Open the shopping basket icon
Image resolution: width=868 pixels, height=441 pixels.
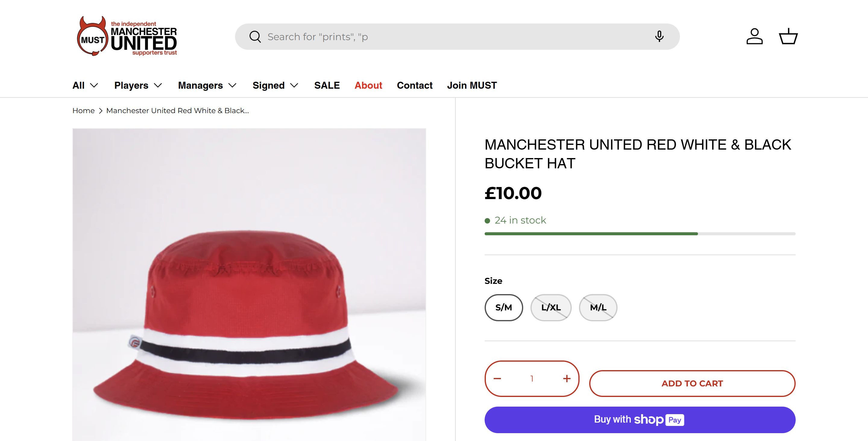788,36
